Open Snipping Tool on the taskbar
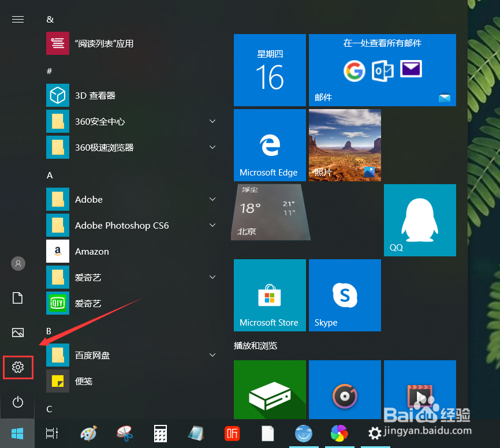The width and height of the screenshot is (500, 448). tap(125, 434)
